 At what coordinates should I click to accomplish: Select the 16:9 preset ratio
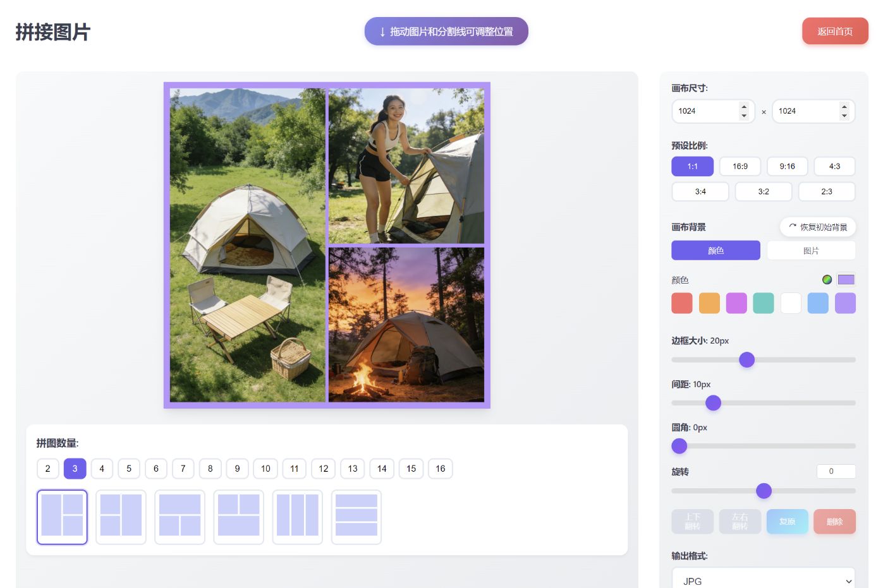click(x=740, y=166)
